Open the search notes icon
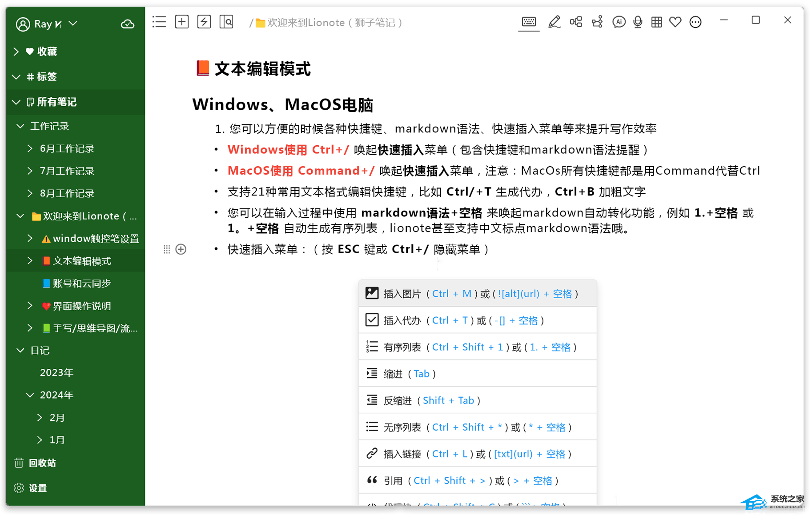The height and width of the screenshot is (515, 812). point(226,22)
